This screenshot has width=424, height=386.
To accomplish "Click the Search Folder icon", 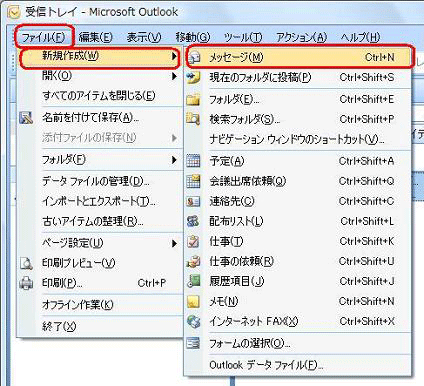I will pos(193,119).
